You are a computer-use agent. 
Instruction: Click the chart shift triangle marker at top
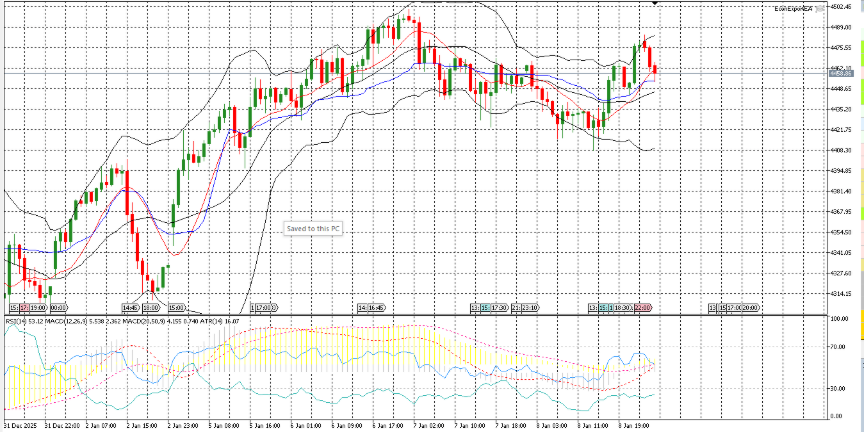654,4
